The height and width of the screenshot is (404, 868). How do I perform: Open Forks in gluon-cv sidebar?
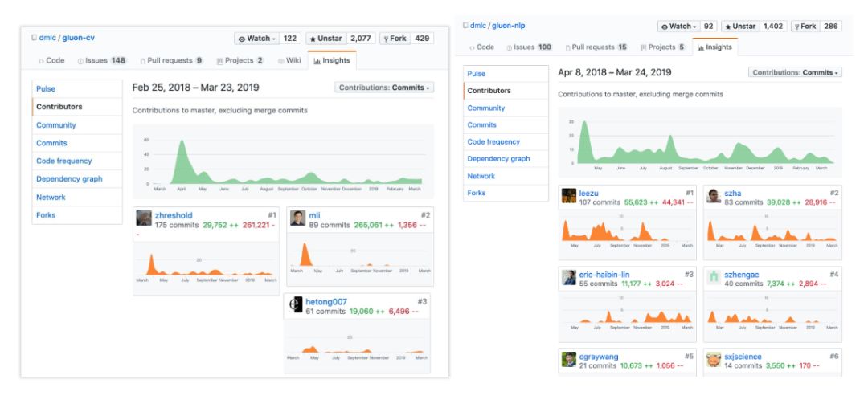[x=77, y=214]
